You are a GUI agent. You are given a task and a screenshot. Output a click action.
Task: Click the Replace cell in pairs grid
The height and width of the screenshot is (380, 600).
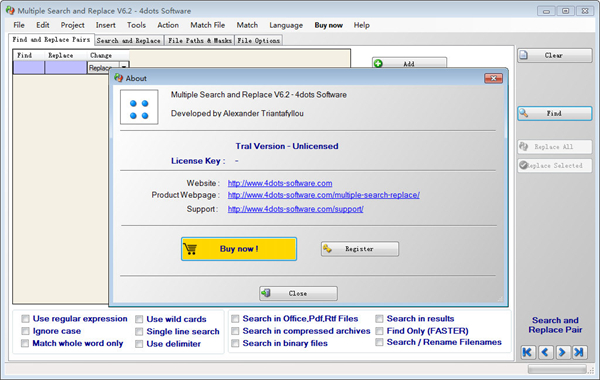(66, 67)
